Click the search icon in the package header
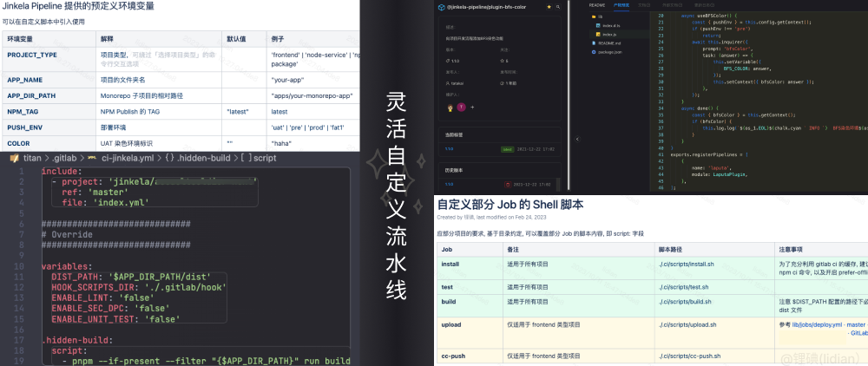 click(x=558, y=7)
